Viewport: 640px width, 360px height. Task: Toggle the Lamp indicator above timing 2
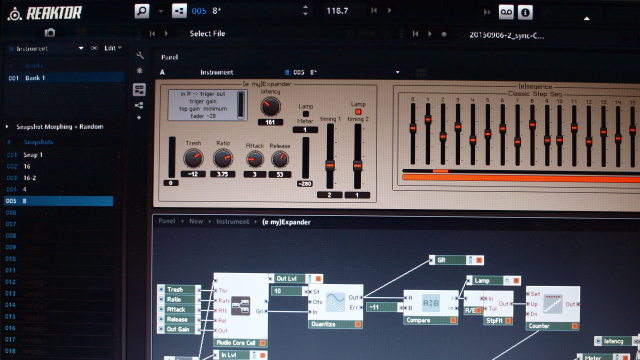(358, 112)
